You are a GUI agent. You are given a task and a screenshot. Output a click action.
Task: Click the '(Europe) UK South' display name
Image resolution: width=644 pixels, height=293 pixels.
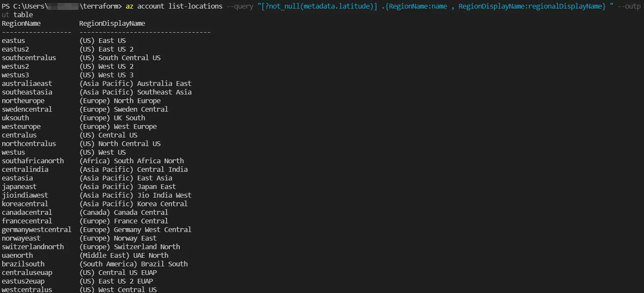click(112, 118)
